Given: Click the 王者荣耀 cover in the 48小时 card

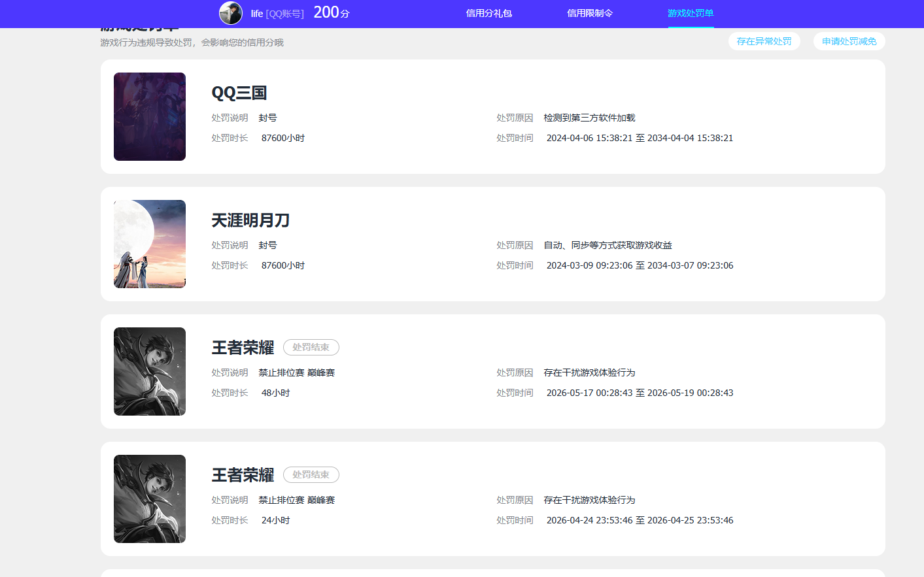Looking at the screenshot, I should [x=150, y=371].
